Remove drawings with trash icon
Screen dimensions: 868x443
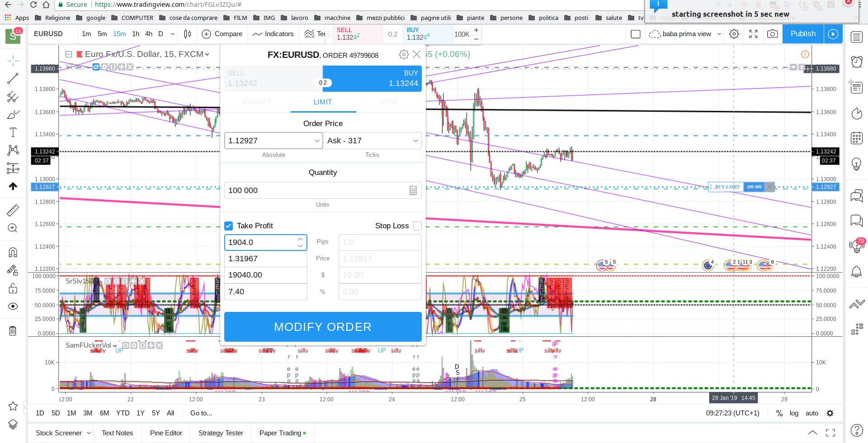(13, 331)
